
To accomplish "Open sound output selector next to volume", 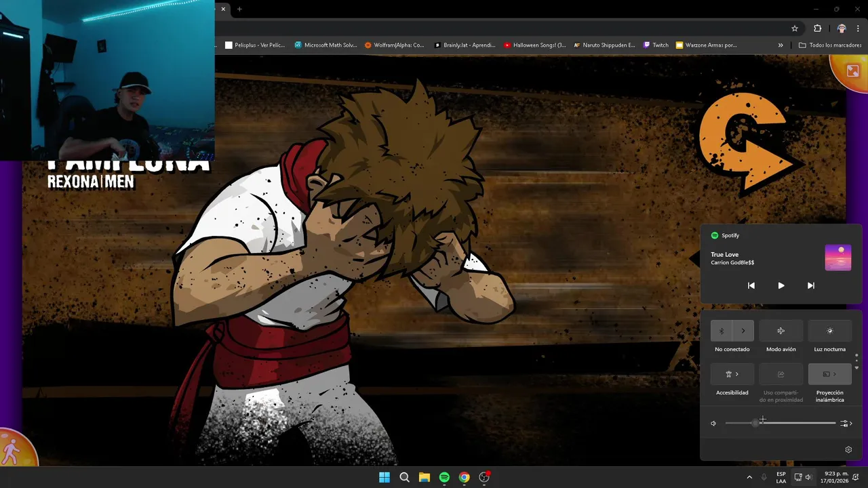I will 846,424.
